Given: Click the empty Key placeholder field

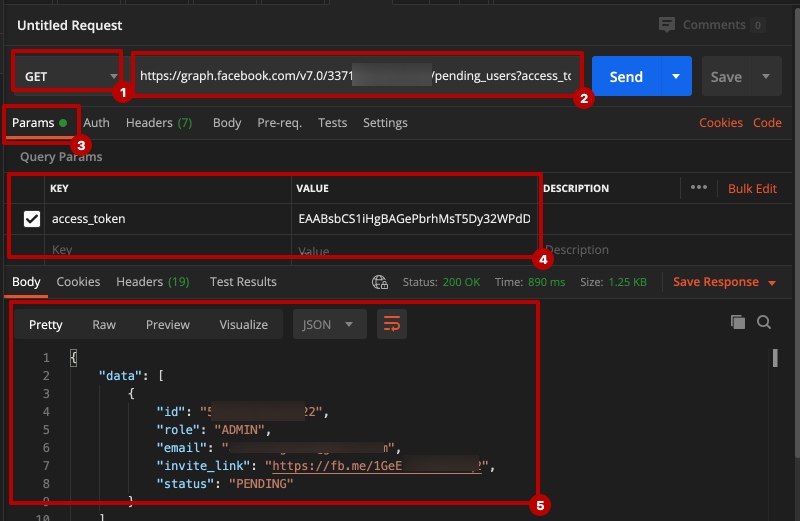Looking at the screenshot, I should [x=168, y=250].
